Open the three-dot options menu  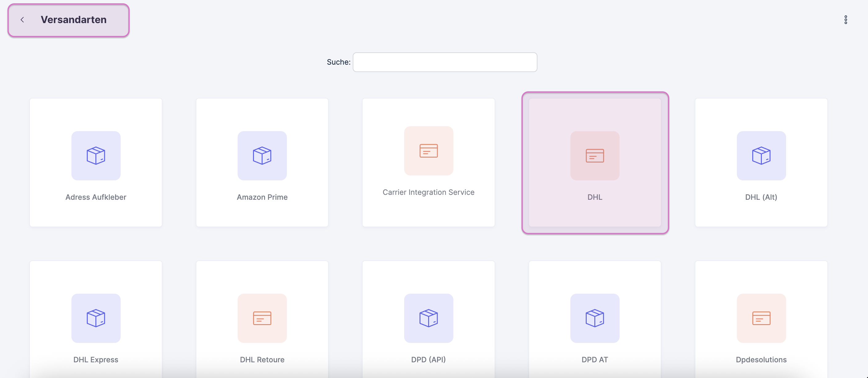click(846, 20)
